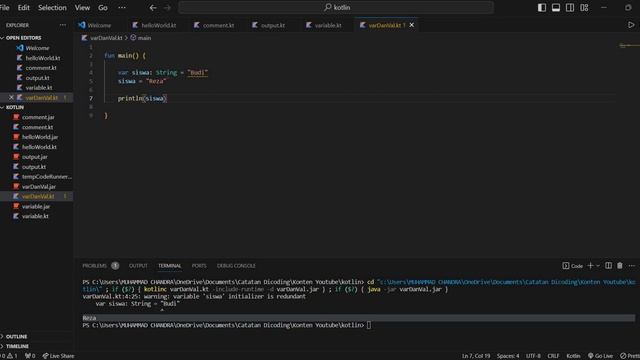This screenshot has width=640, height=360.
Task: Open the File menu
Action: click(x=4, y=7)
